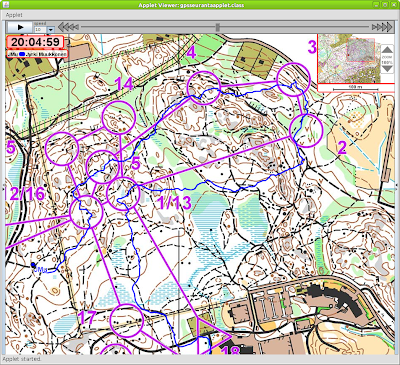Click the control number 2 label
400x365 pixels.
[342, 148]
